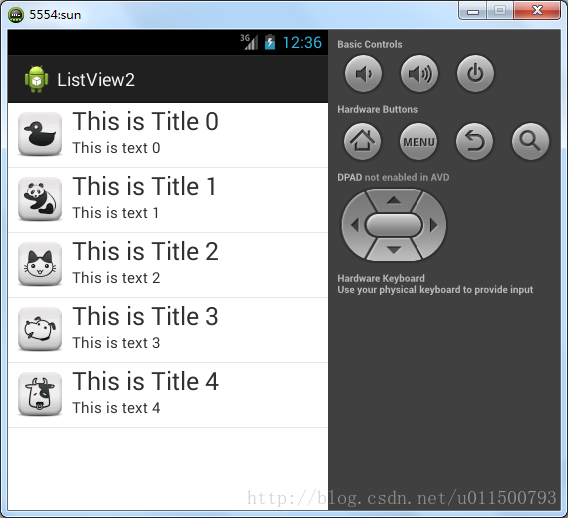Tap the MENU hardware button
Viewport: 568px width, 518px height.
point(418,141)
